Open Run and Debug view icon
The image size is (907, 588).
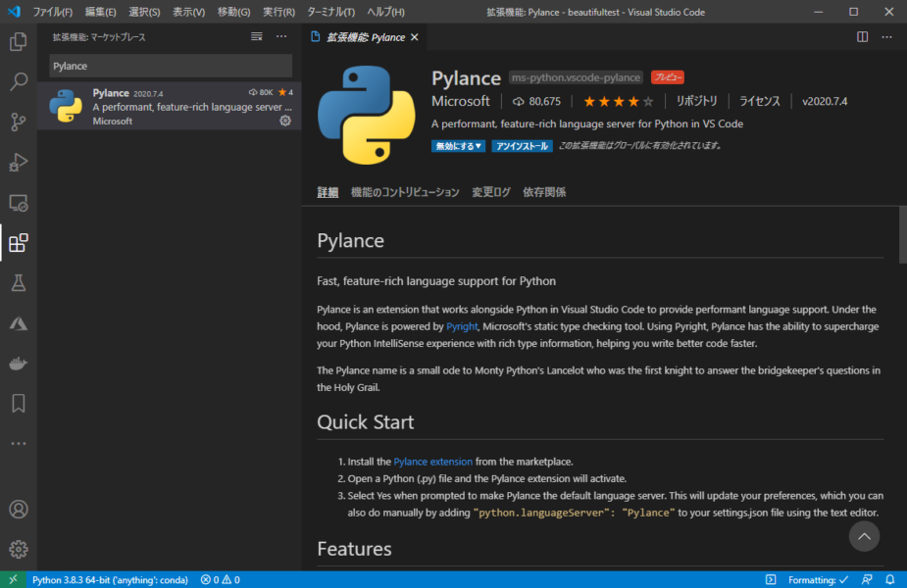[18, 163]
